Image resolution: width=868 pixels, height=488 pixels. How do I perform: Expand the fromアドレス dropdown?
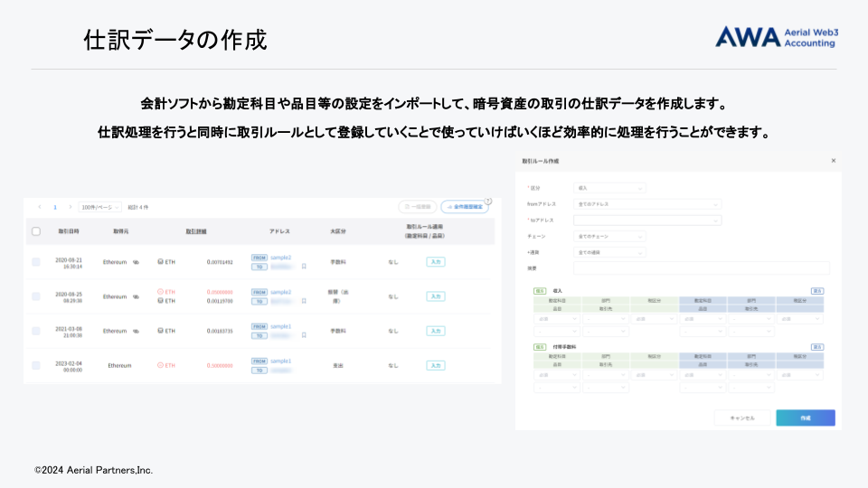pos(647,204)
